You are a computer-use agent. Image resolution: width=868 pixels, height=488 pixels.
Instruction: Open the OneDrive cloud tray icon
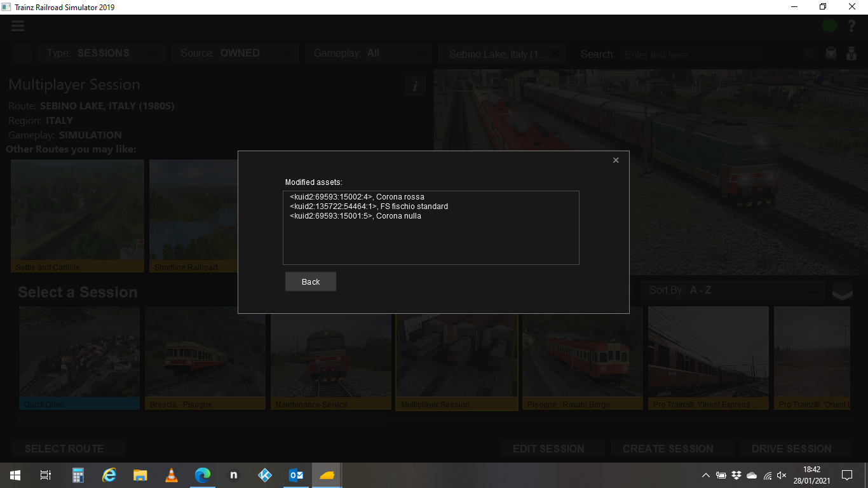pos(752,475)
